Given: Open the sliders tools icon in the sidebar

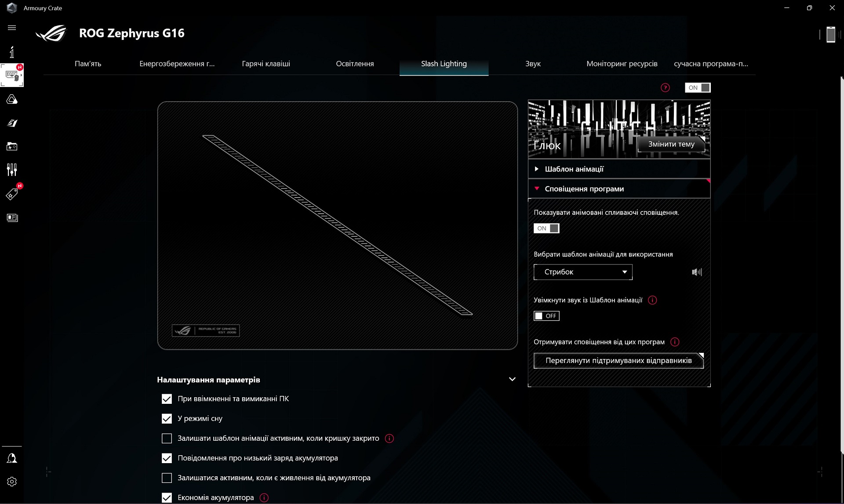Looking at the screenshot, I should tap(12, 170).
